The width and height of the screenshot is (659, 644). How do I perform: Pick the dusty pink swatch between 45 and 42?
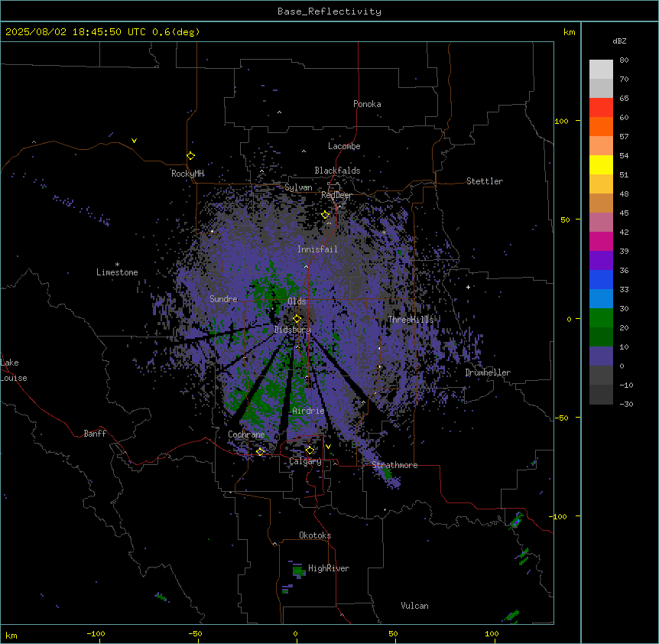[601, 222]
